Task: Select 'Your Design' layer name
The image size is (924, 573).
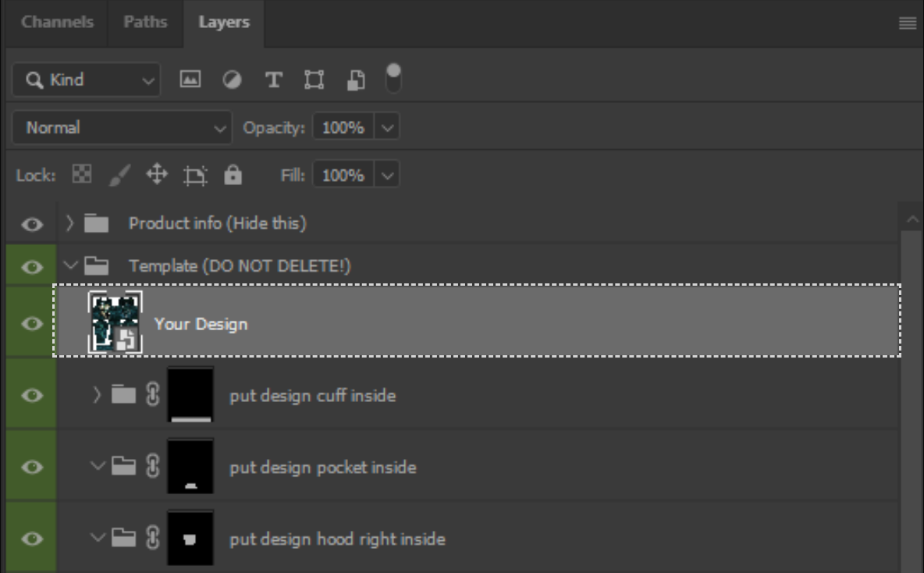Action: point(201,324)
